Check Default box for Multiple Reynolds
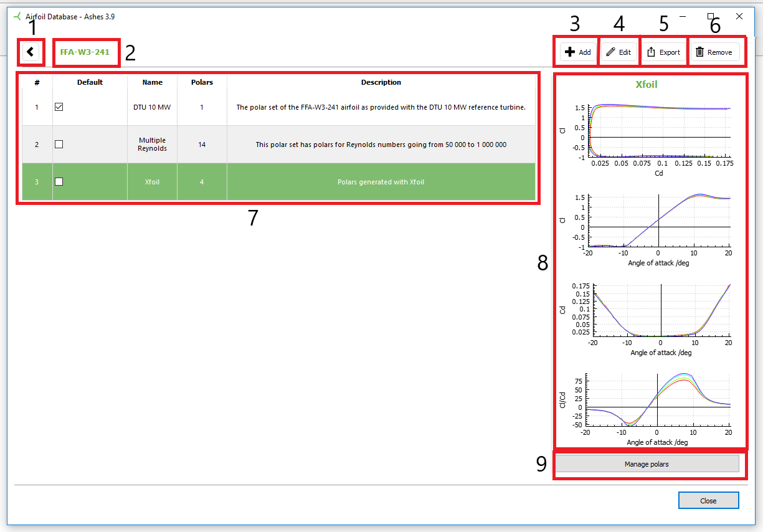 pyautogui.click(x=59, y=145)
